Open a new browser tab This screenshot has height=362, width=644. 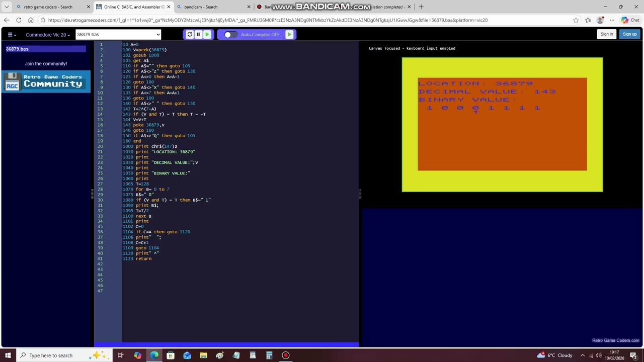(421, 7)
